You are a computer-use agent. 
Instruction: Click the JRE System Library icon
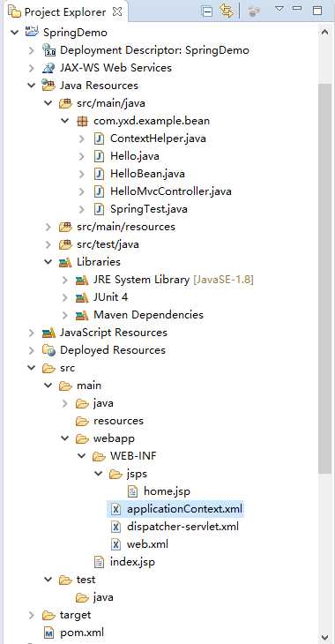pyautogui.click(x=82, y=280)
